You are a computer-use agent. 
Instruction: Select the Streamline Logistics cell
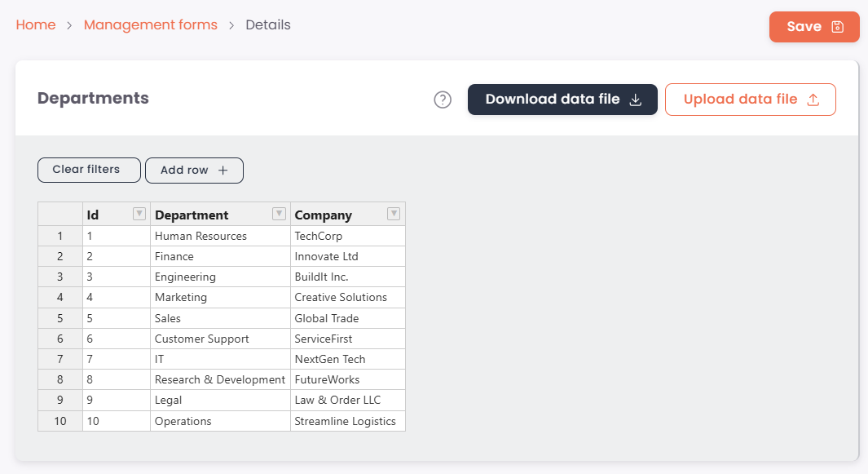pos(348,421)
